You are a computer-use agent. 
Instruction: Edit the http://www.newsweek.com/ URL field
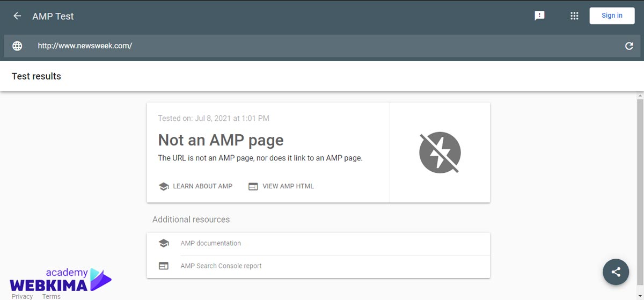pos(322,46)
